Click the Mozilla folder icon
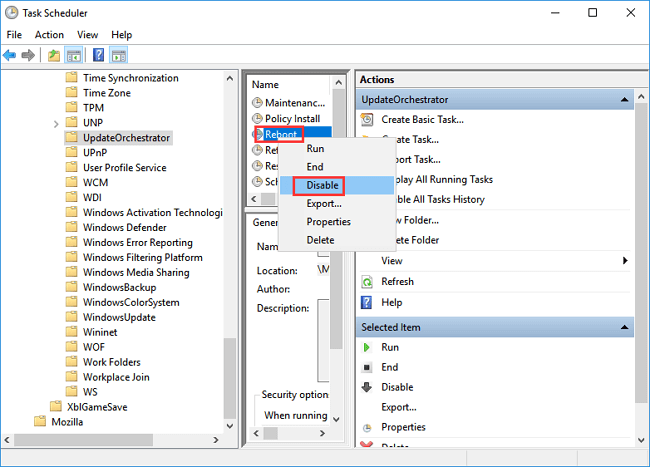650x467 pixels. 40,421
